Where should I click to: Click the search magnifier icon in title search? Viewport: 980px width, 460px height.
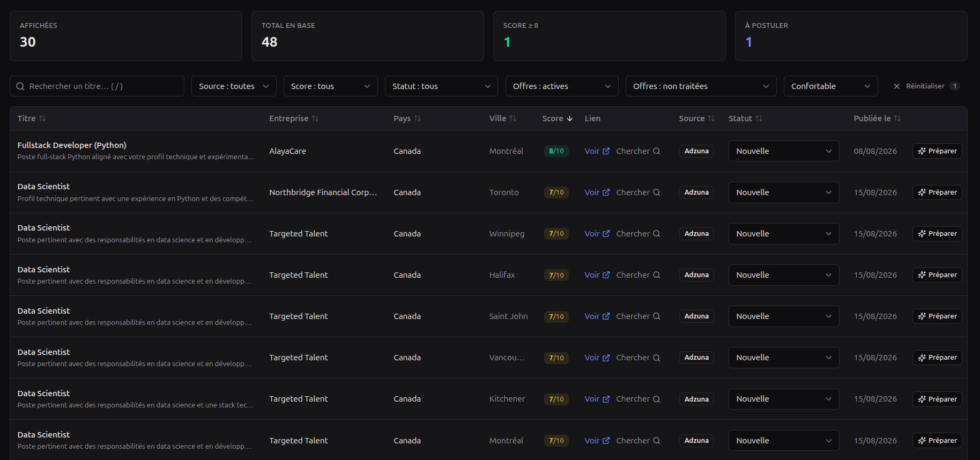[x=20, y=86]
